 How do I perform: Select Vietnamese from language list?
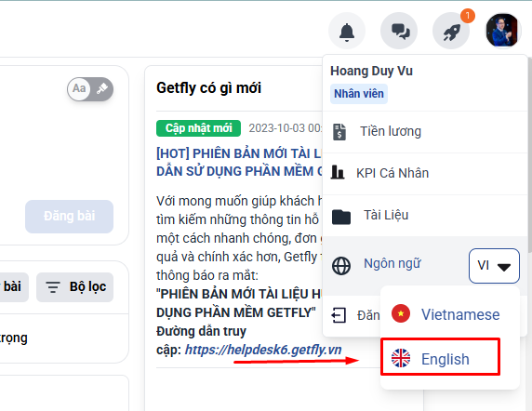[x=446, y=314]
